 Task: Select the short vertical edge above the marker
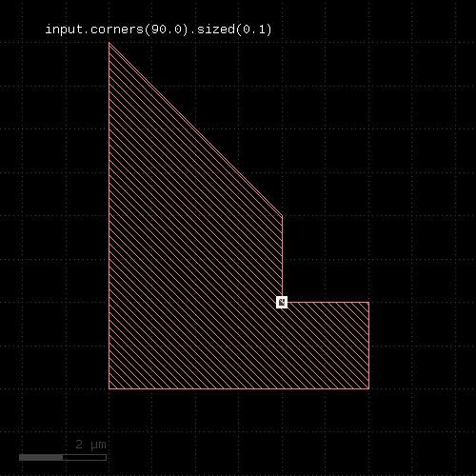click(x=282, y=256)
